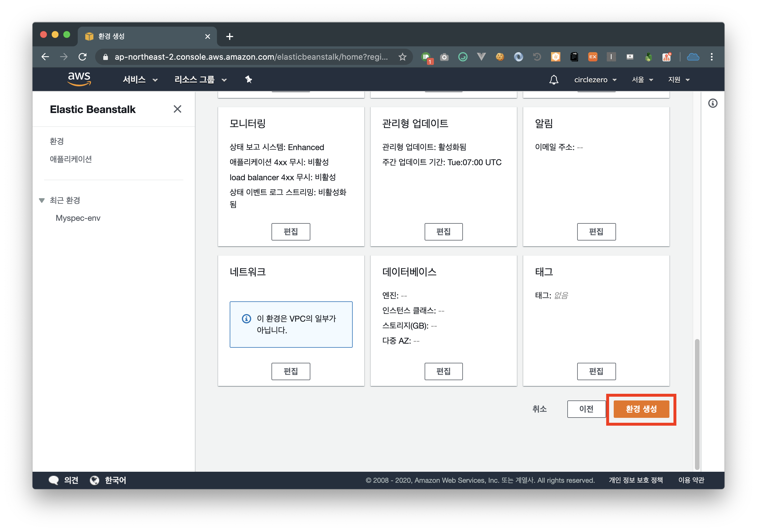Open Chrome three-dot menu
The width and height of the screenshot is (757, 532).
click(x=711, y=57)
